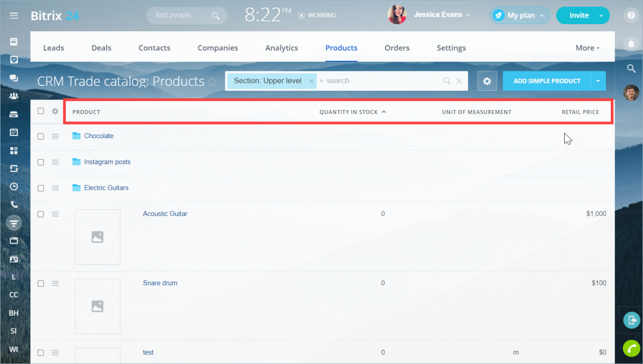The height and width of the screenshot is (364, 643).
Task: Open the Calendar sidebar icon
Action: click(14, 132)
